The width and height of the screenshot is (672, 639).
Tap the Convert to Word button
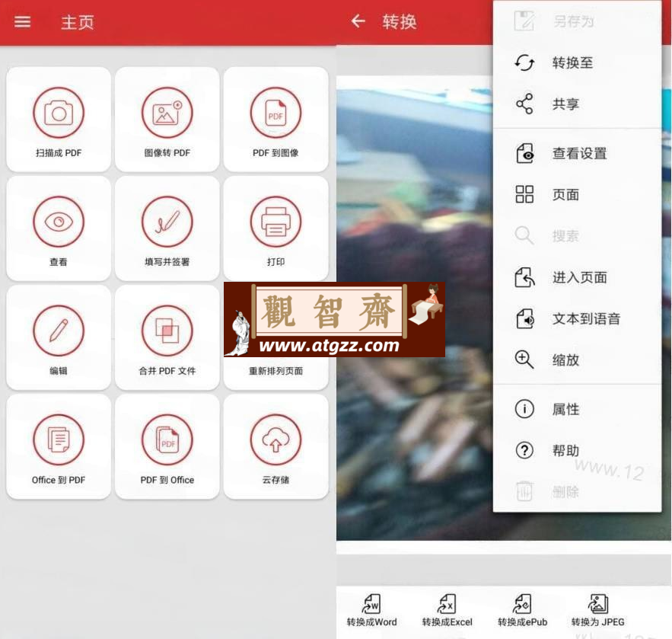[x=371, y=611]
